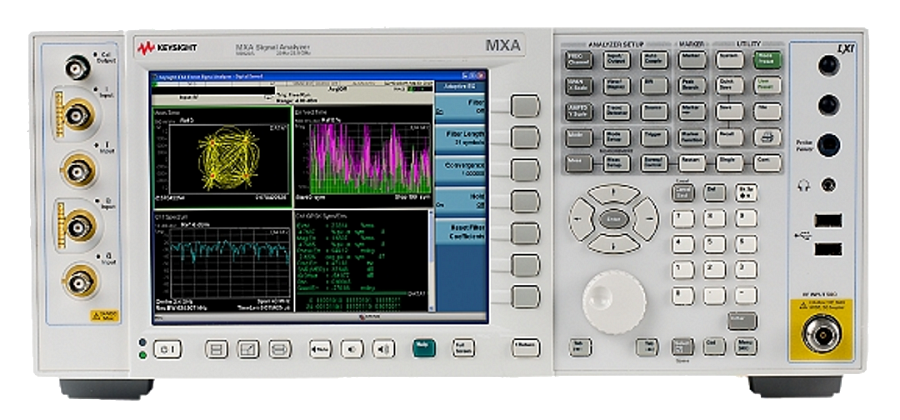The image size is (900, 420).
Task: Push the green Mode Preset key
Action: (767, 60)
